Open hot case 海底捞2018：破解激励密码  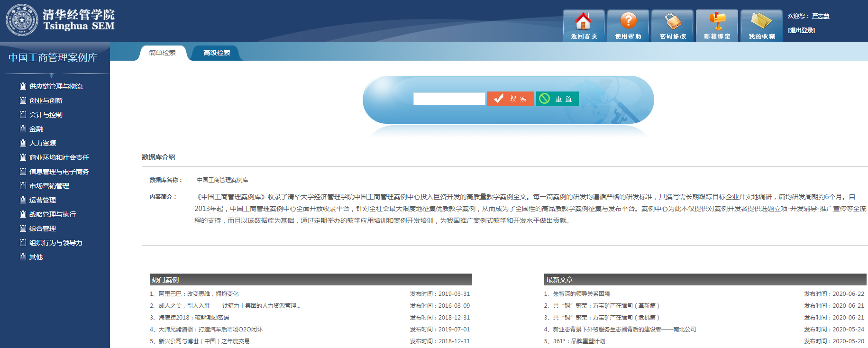[194, 318]
